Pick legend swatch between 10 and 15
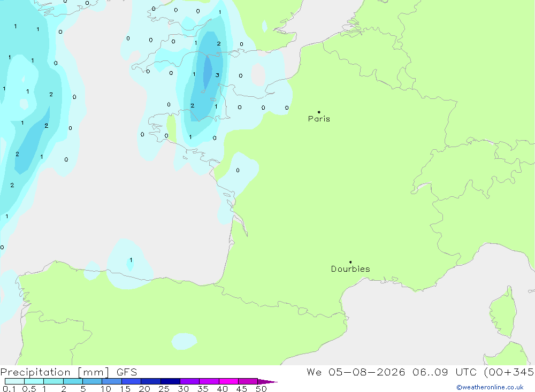Screen dimensions: 535x392 tap(112, 381)
